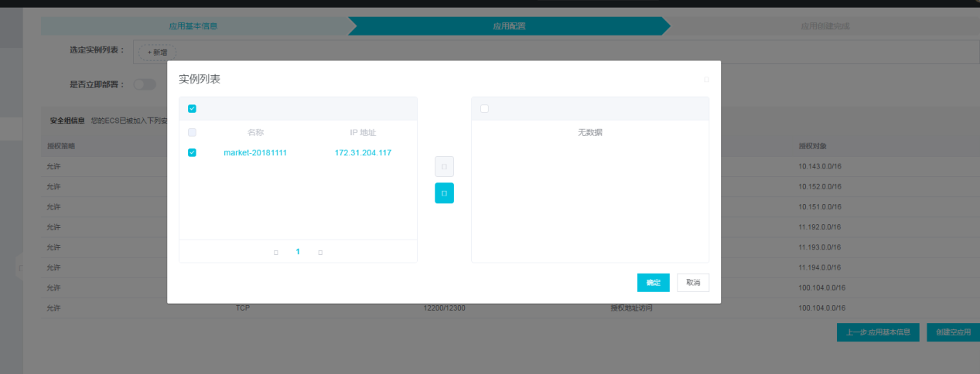Click the 授权策略 column header

(60, 146)
